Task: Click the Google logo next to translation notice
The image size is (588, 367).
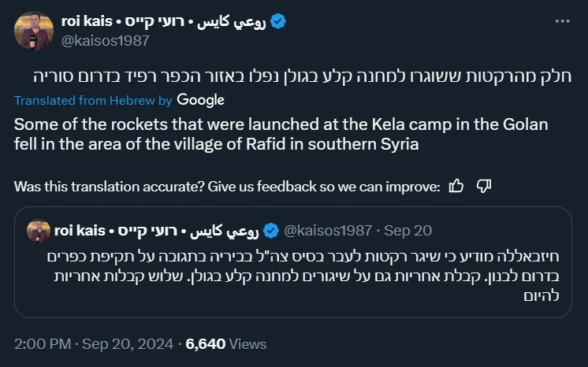Action: 200,100
